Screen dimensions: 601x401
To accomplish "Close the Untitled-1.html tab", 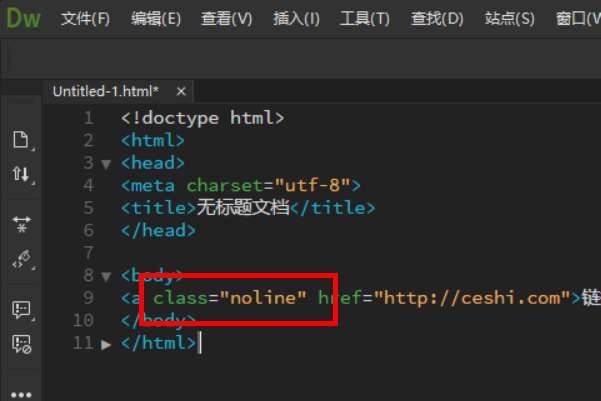I will [x=181, y=92].
